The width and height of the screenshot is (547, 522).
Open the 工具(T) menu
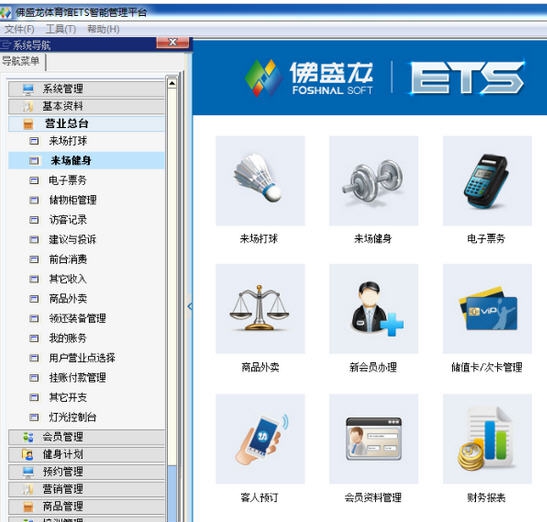click(61, 29)
